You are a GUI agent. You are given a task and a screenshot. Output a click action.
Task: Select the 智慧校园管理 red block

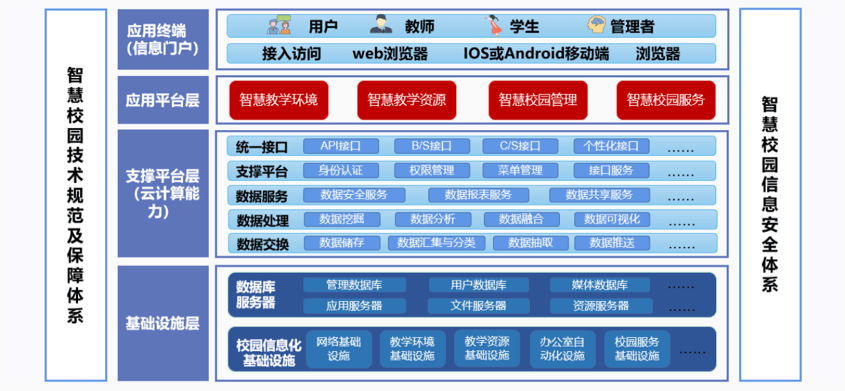tap(538, 100)
